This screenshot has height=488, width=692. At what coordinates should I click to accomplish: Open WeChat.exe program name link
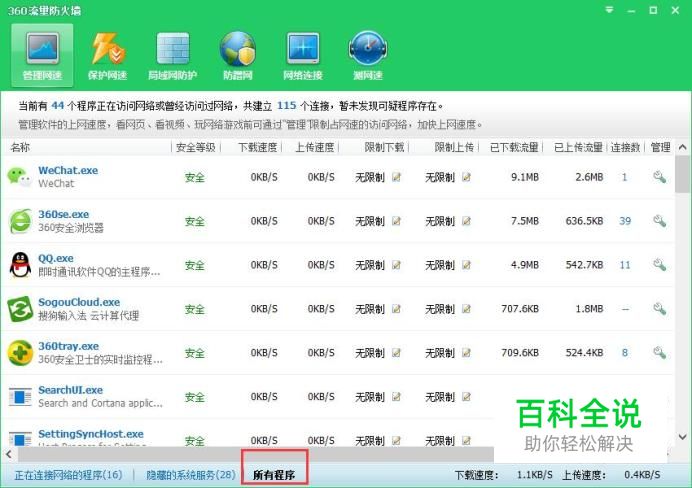tap(68, 170)
